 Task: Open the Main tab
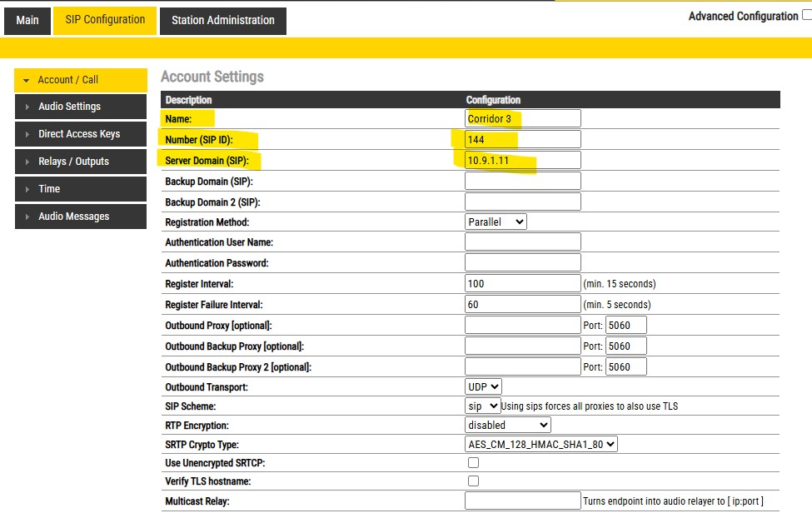27,21
